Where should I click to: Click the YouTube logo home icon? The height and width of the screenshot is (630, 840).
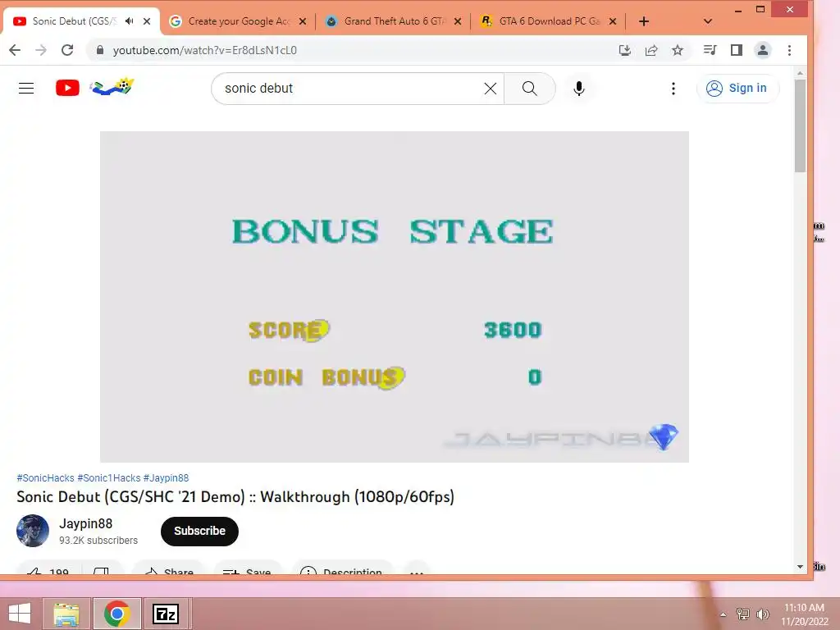point(67,88)
